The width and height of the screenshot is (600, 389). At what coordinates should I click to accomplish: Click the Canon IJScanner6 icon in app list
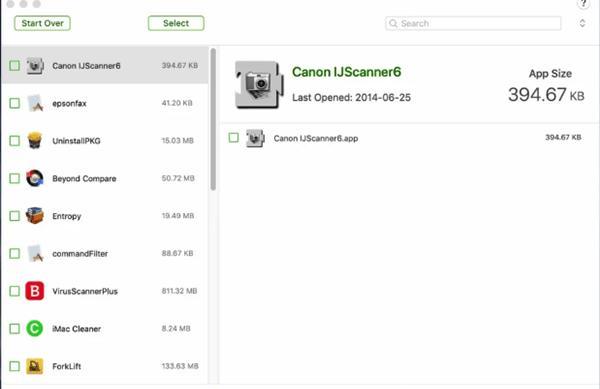(x=35, y=66)
